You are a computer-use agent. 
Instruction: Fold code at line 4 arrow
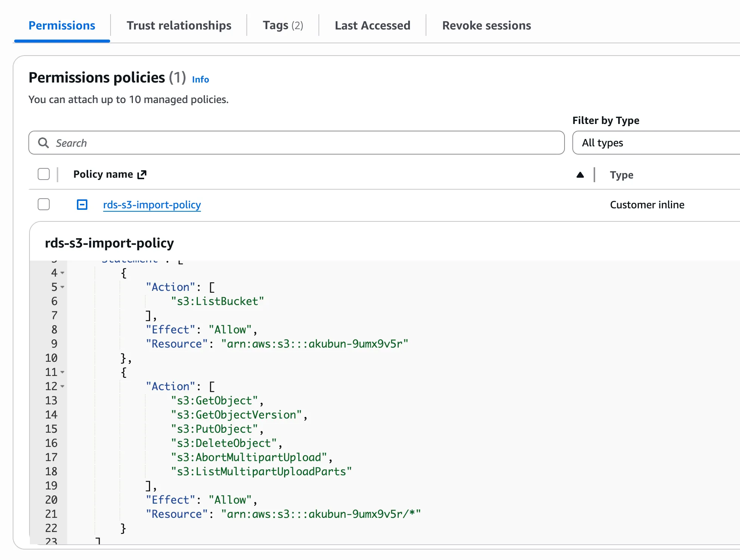[x=62, y=273]
